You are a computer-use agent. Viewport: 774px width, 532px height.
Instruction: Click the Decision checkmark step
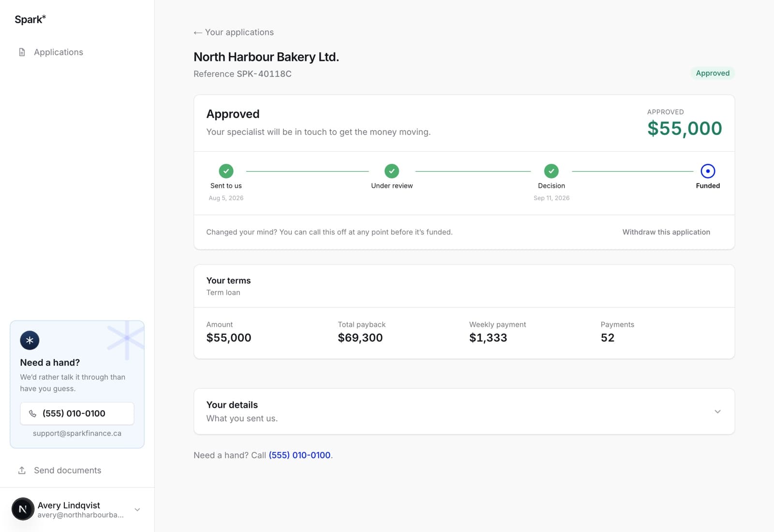pyautogui.click(x=551, y=171)
